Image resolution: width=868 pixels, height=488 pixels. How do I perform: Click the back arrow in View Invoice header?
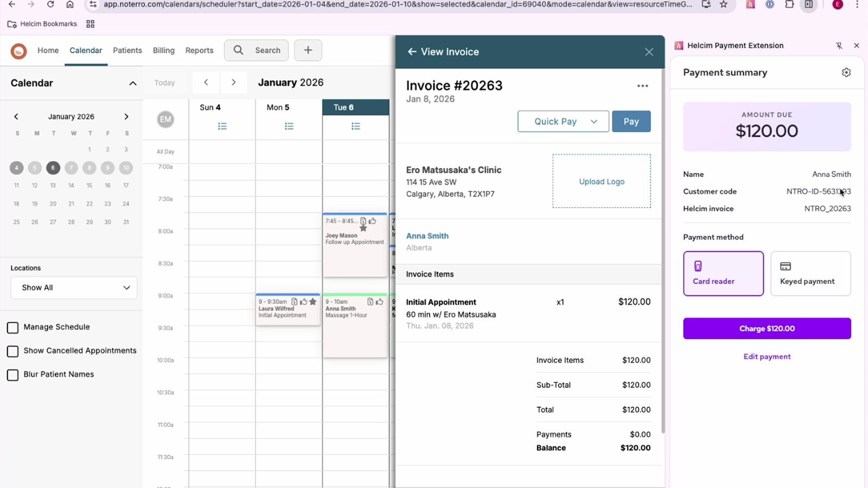[x=412, y=52]
